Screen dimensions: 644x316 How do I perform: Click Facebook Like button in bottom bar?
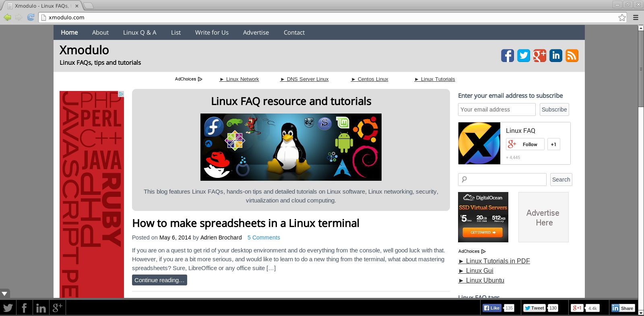[x=492, y=308]
